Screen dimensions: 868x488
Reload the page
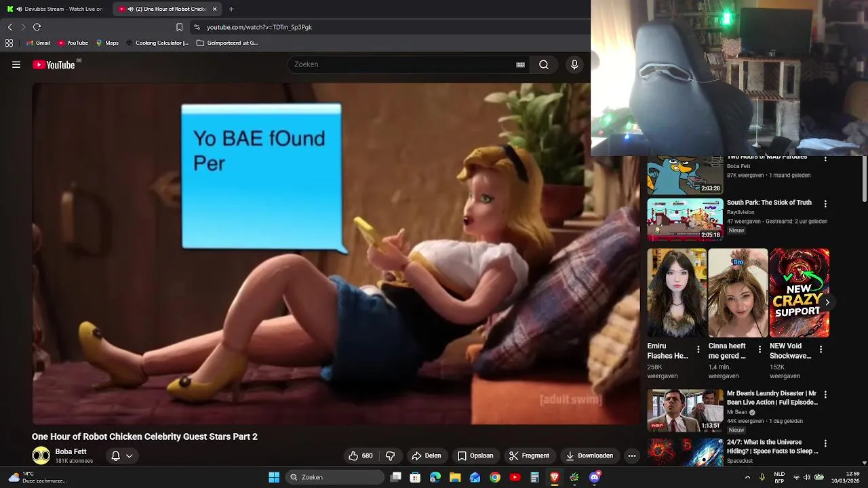click(37, 27)
